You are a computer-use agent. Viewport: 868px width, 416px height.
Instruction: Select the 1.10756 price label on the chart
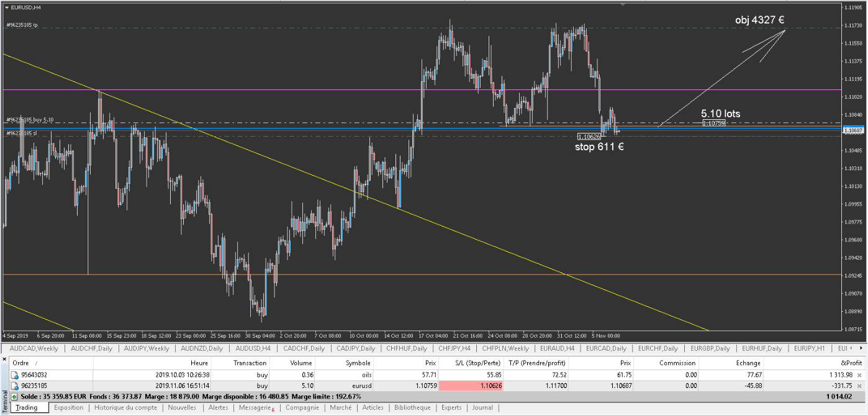(x=713, y=123)
